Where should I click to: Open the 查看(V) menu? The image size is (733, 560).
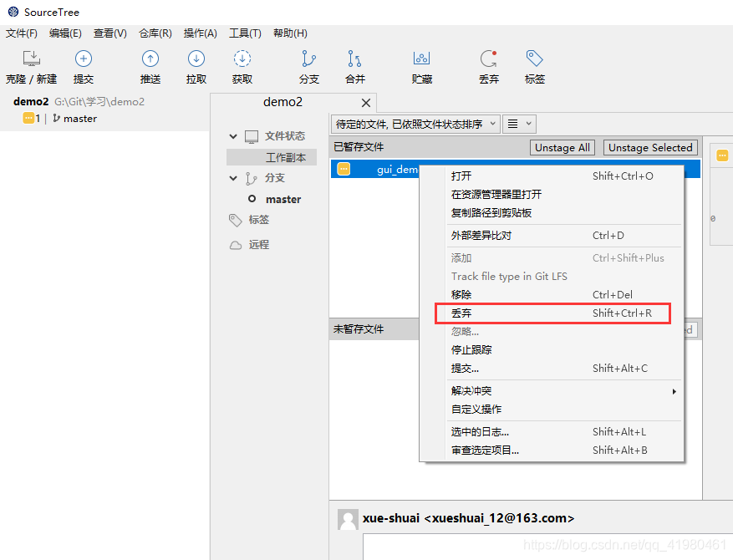[x=109, y=33]
